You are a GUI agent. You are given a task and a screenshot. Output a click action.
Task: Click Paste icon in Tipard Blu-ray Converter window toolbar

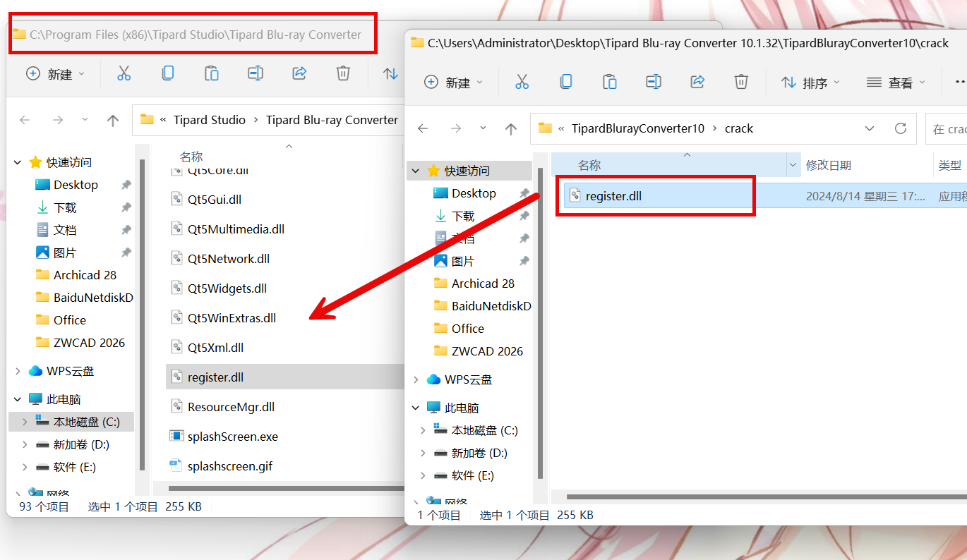point(211,73)
